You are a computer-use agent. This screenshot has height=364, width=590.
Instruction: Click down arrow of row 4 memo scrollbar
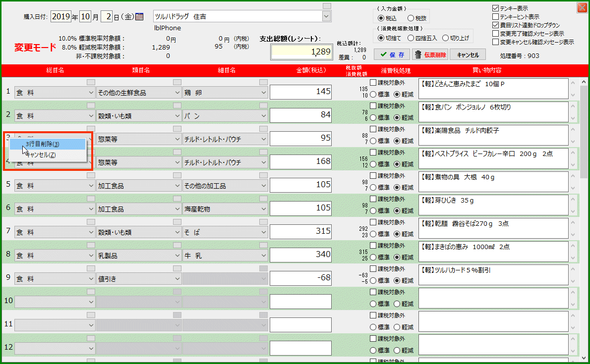573,165
